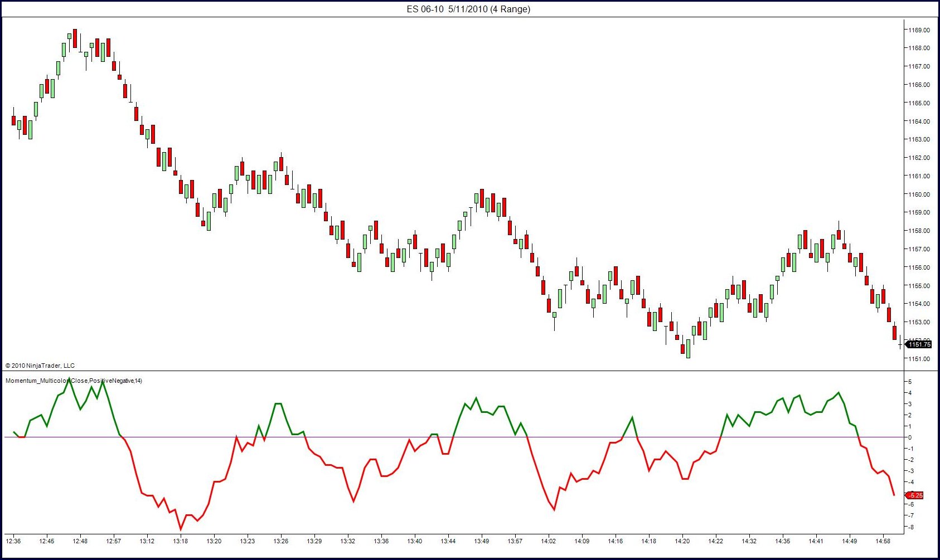The height and width of the screenshot is (560, 940).
Task: Click the chart title ES 06-10 5/11/2010
Action: tap(468, 9)
